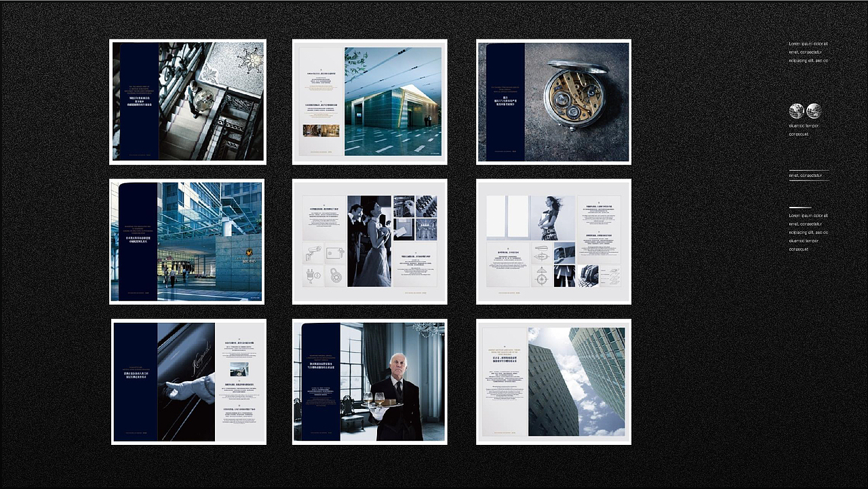The height and width of the screenshot is (489, 868).
Task: Open the gloved hand piano spread
Action: 189,382
